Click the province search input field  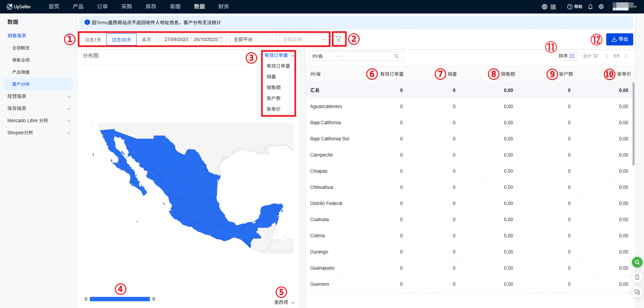[367, 56]
